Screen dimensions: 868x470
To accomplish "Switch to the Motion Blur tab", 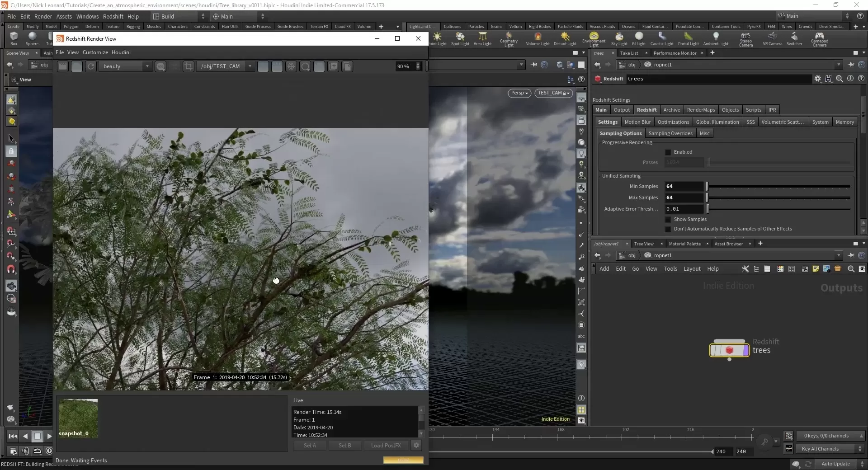I will click(638, 122).
